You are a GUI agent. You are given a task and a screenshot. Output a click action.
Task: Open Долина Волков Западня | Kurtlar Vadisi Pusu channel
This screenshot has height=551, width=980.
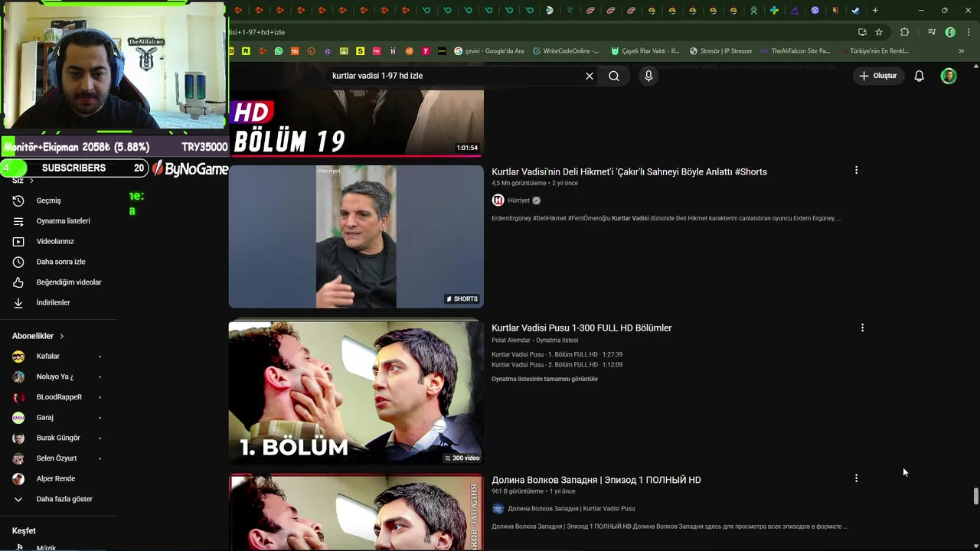coord(571,509)
